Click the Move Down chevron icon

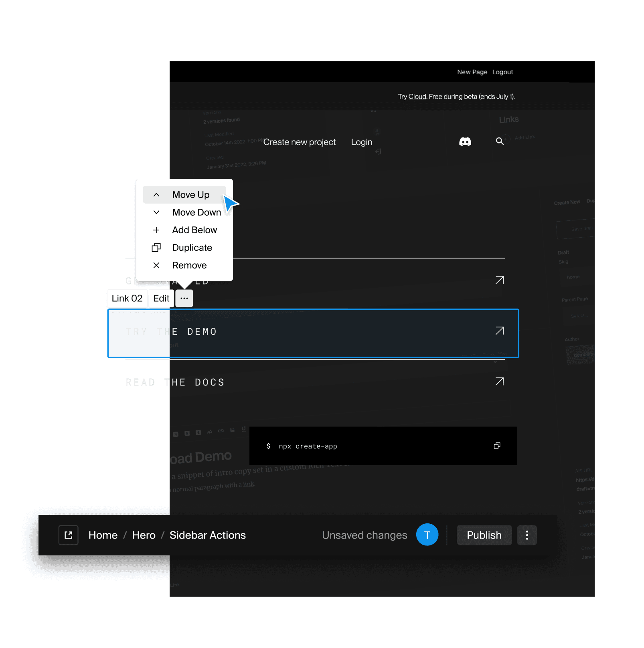[156, 212]
